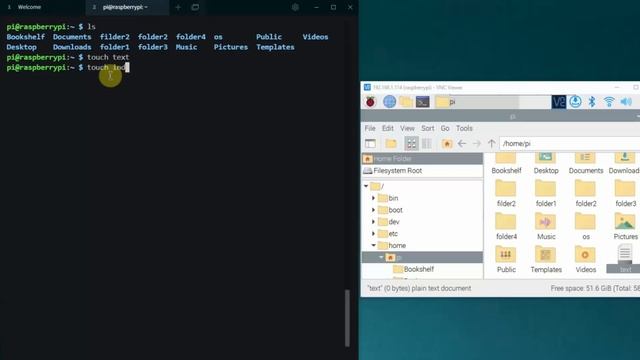The width and height of the screenshot is (640, 360).
Task: Select the pi window taskbar button
Action: point(476,102)
